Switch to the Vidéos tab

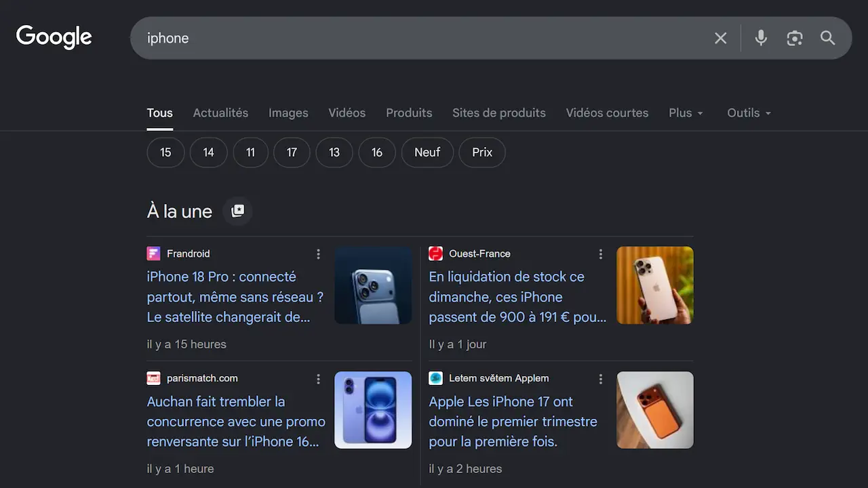click(347, 113)
